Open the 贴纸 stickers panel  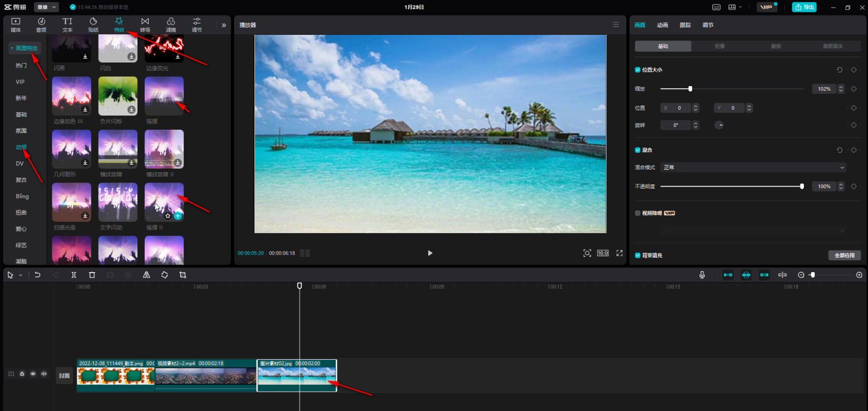point(93,24)
